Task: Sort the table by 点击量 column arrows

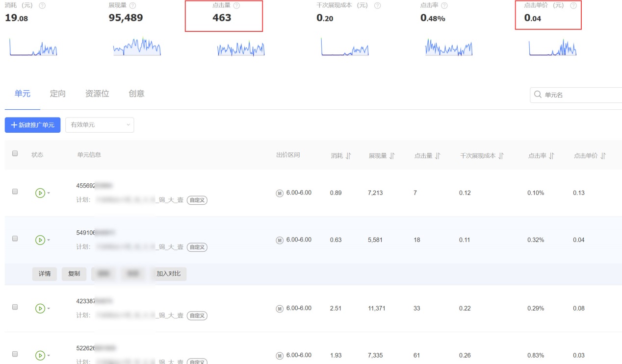Action: pyautogui.click(x=438, y=156)
